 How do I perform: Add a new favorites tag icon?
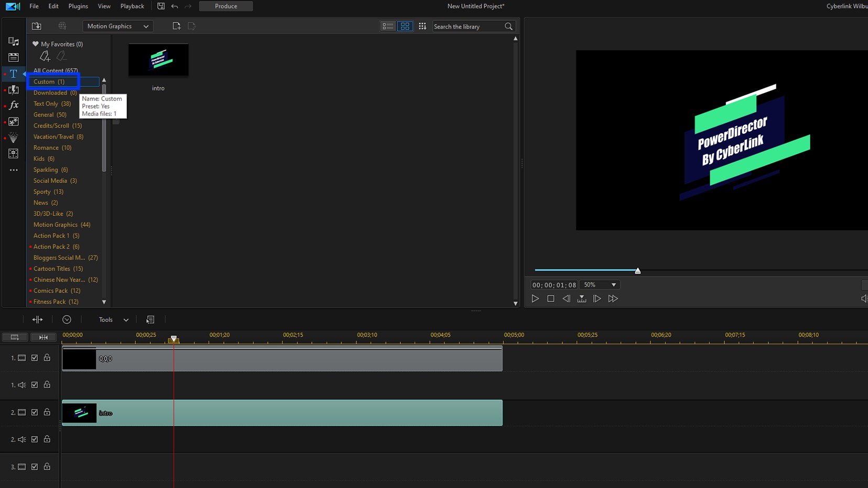pyautogui.click(x=45, y=56)
